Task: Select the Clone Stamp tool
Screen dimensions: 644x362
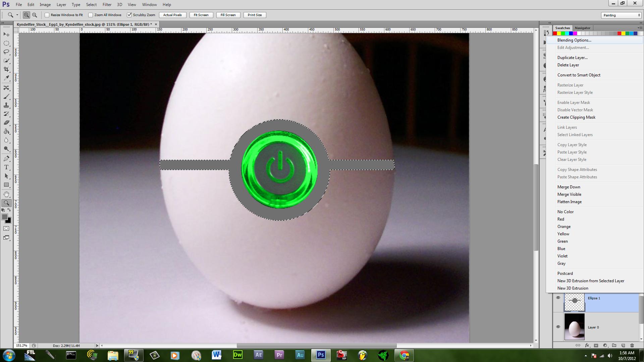Action: tap(6, 105)
